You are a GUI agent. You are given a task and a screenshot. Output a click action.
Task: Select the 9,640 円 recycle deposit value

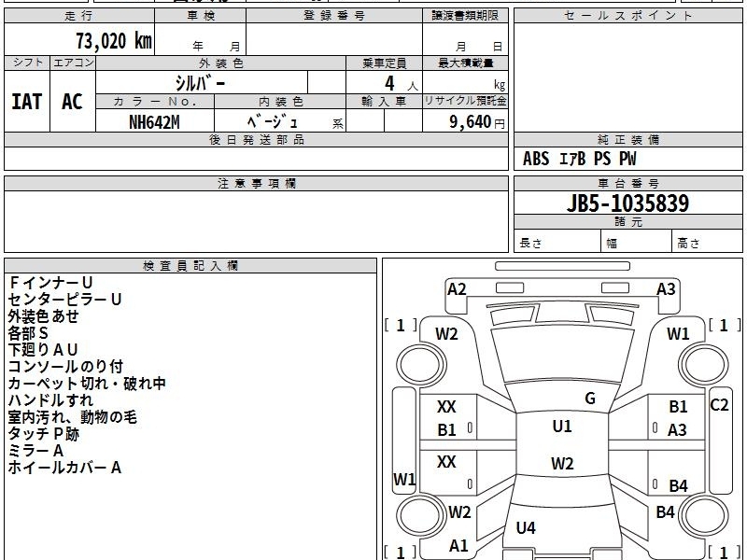477,122
